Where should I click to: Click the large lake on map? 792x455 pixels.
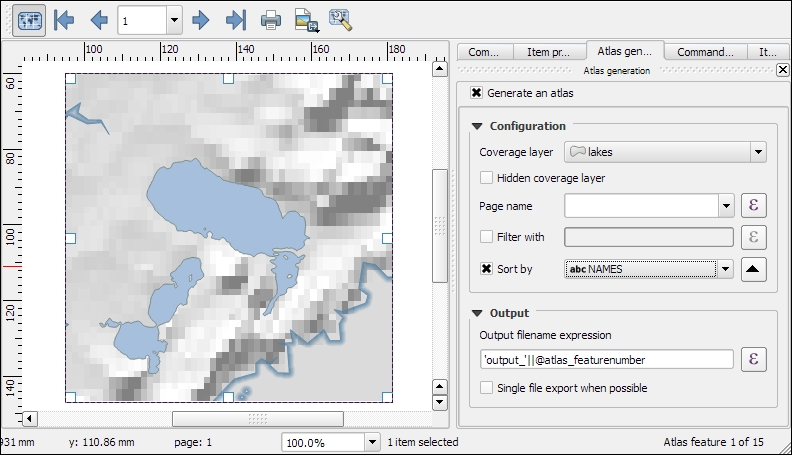pos(227,207)
